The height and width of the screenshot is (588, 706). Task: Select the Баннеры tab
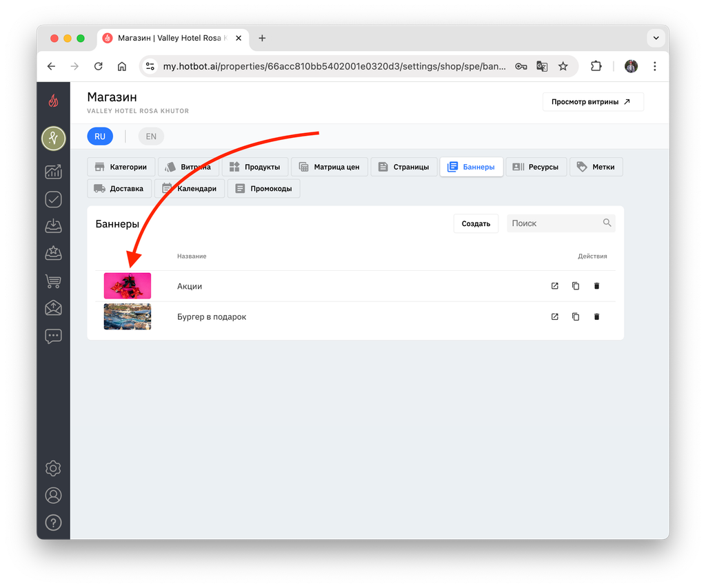tap(472, 167)
